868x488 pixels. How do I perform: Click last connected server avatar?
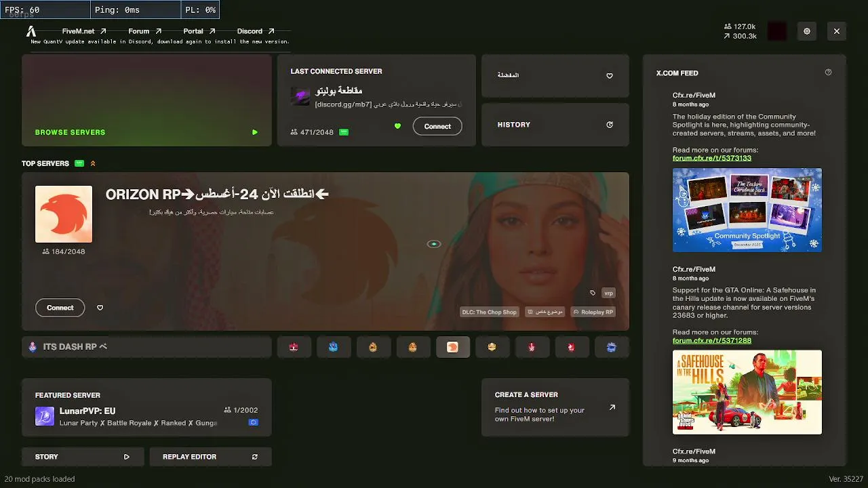(300, 96)
